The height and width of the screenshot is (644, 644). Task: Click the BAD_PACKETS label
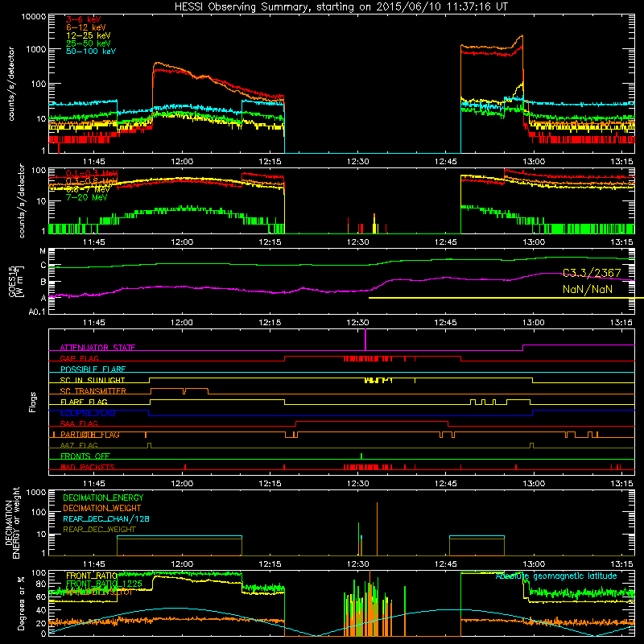point(88,467)
